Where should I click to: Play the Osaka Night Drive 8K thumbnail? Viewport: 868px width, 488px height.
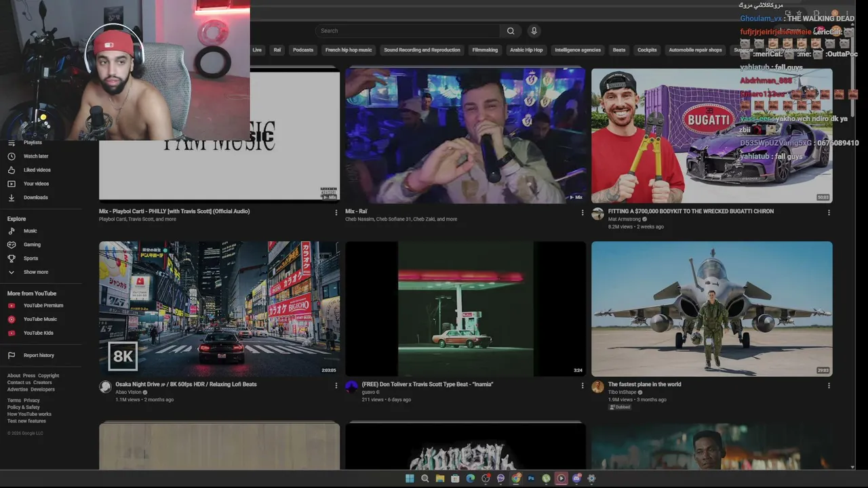tap(219, 308)
